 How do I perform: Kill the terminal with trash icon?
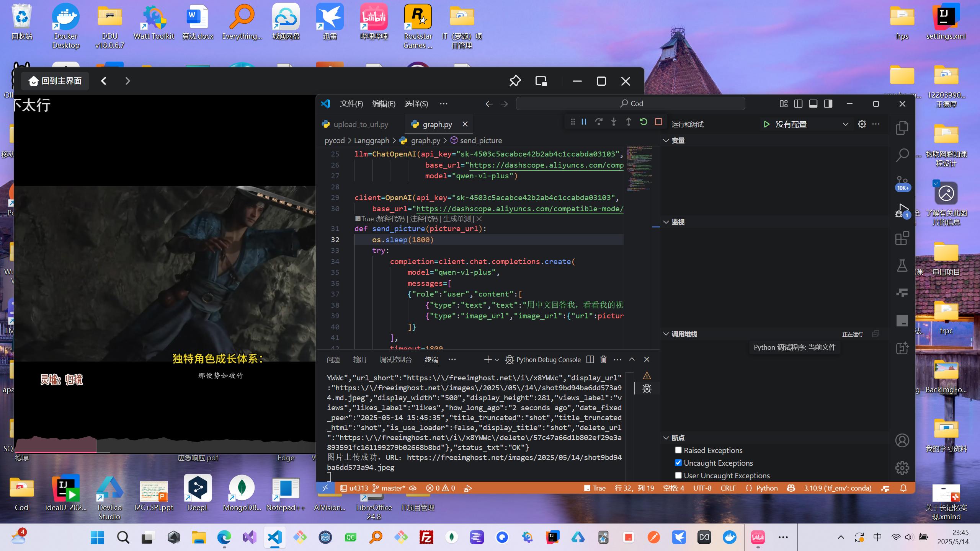pos(603,359)
